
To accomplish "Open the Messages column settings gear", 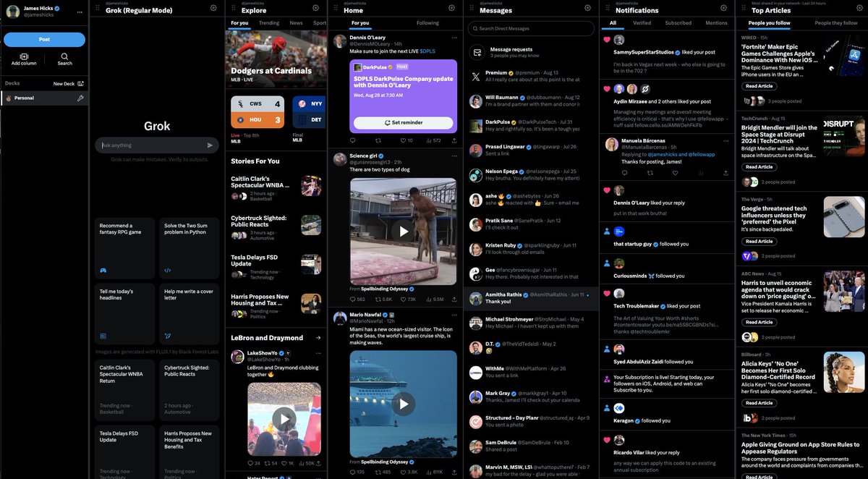I will (588, 8).
